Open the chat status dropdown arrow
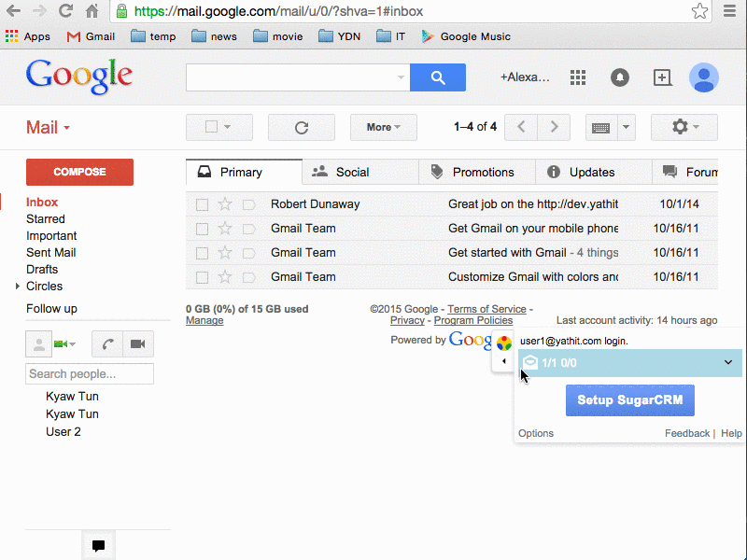Screen dimensions: 747x560 point(73,343)
